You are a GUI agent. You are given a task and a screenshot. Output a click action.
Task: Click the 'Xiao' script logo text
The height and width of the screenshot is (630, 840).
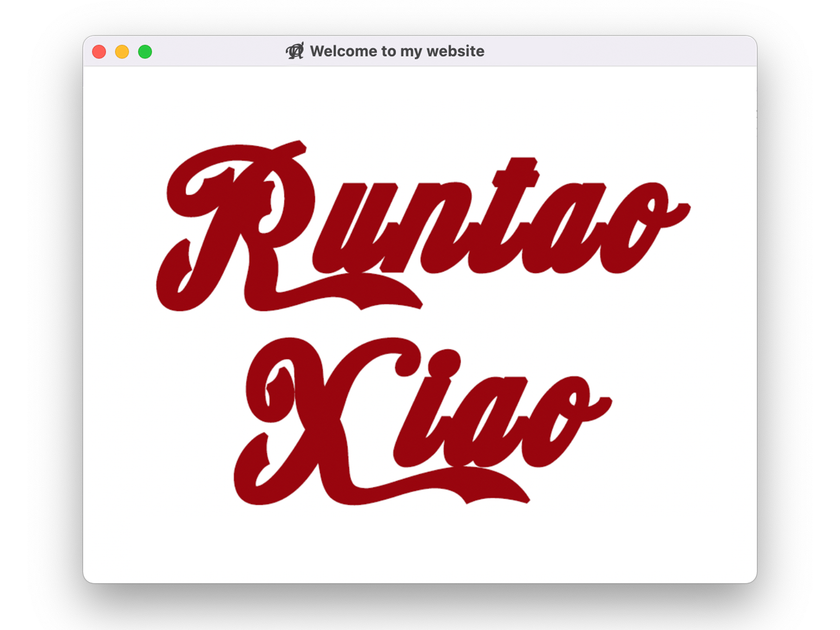tap(423, 421)
